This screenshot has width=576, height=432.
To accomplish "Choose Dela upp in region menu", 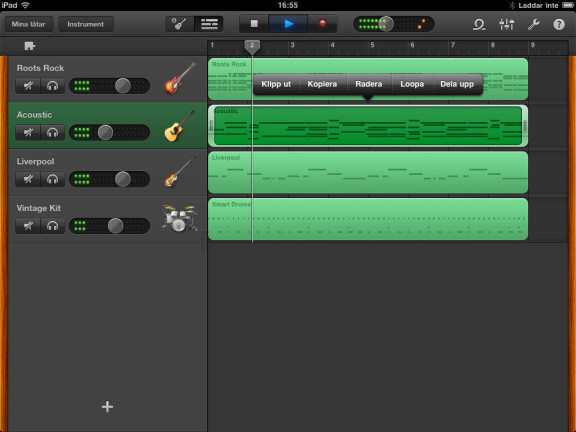I will coord(457,84).
